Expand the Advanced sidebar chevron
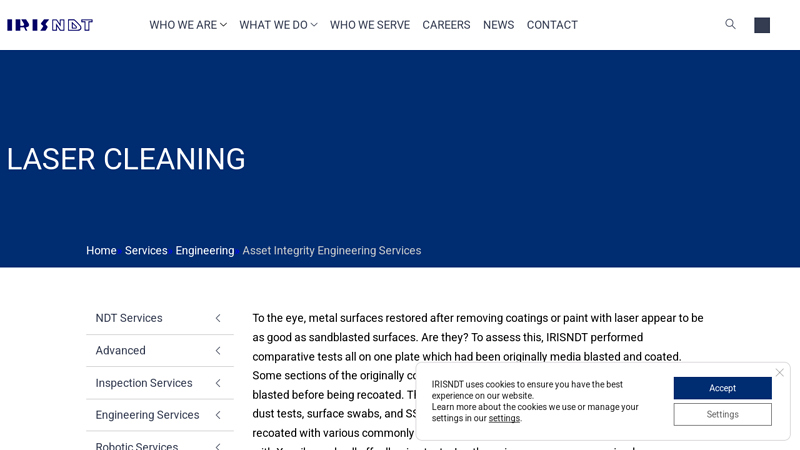The height and width of the screenshot is (450, 800). [218, 351]
